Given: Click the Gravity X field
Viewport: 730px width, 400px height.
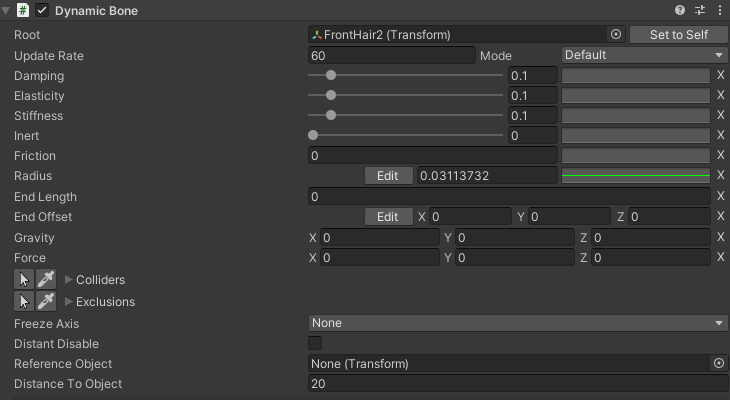Looking at the screenshot, I should (380, 237).
